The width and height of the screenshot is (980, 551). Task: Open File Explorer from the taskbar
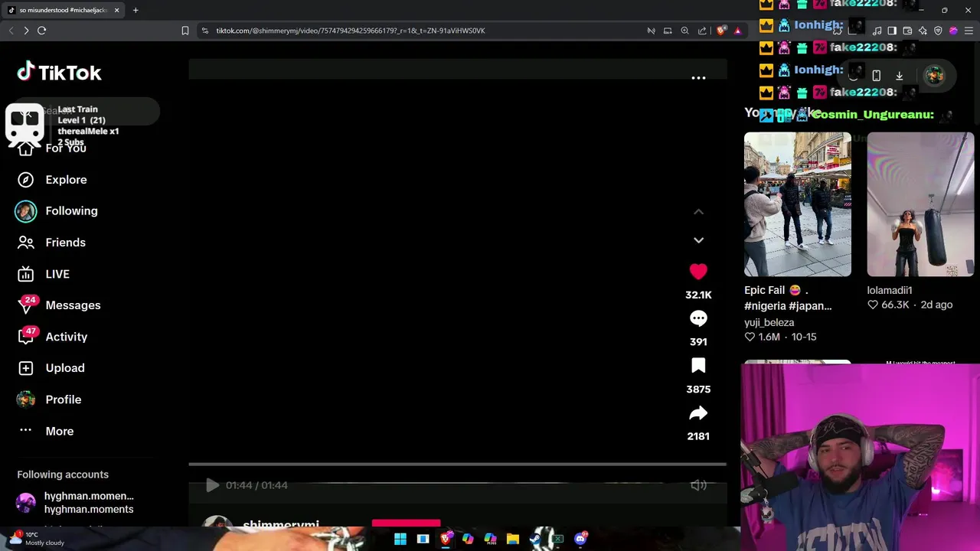coord(513,539)
